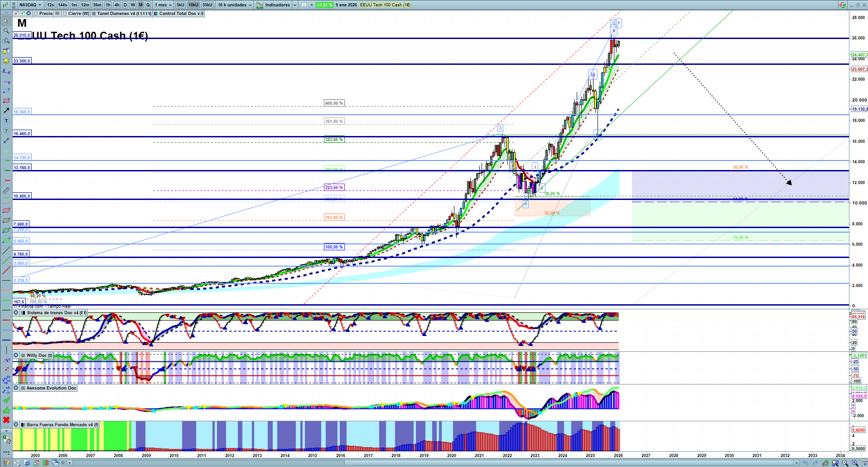Toggle the Sistema de trenes Doc settings square

tap(23, 313)
